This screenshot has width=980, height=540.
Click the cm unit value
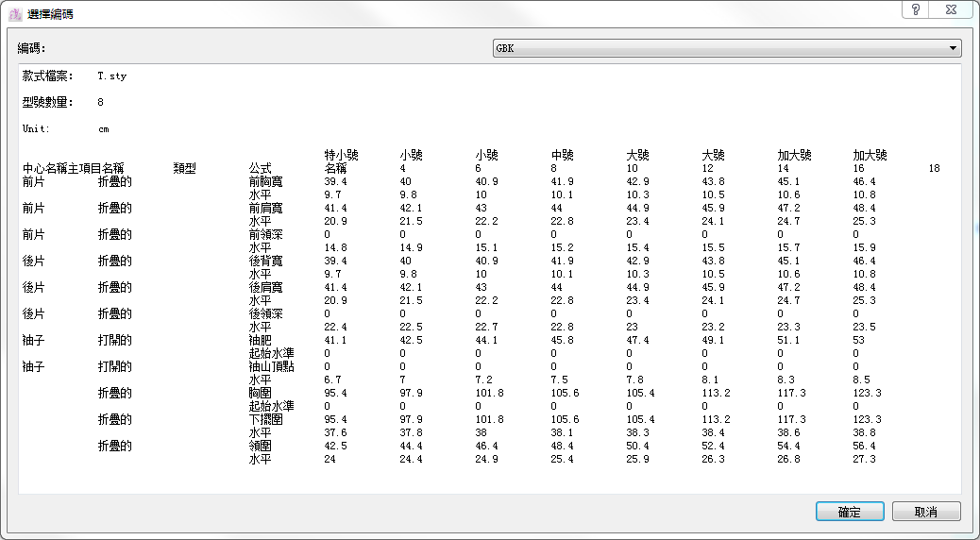pyautogui.click(x=104, y=128)
